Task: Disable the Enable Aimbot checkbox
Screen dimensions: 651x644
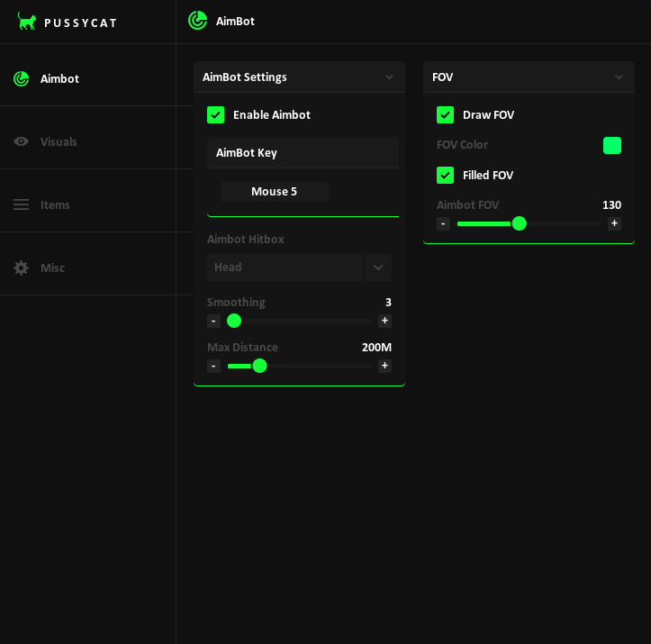Action: click(215, 114)
